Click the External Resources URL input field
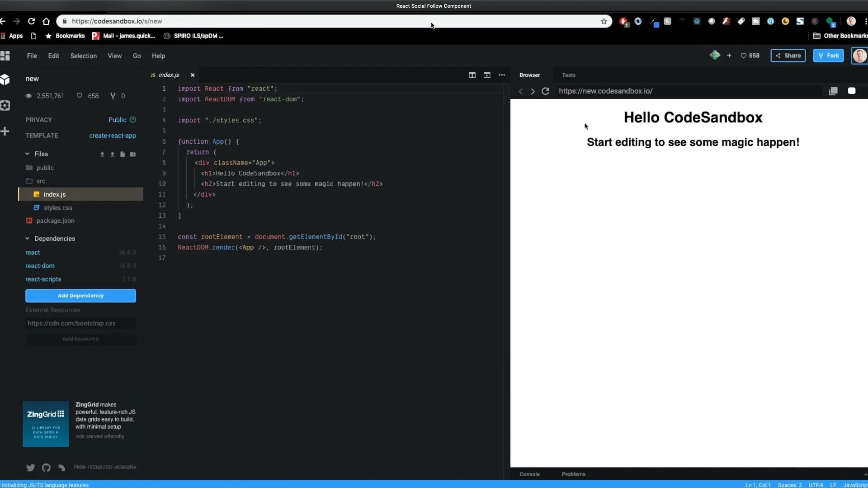868x488 pixels. [x=80, y=323]
